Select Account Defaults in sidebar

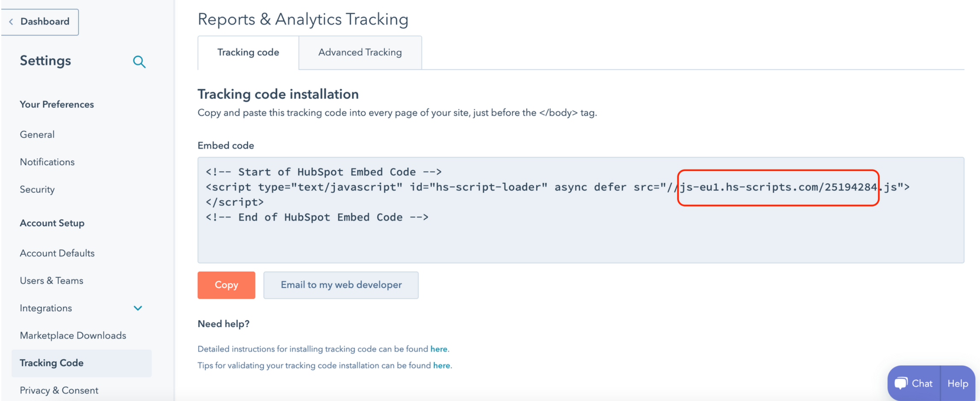coord(57,253)
